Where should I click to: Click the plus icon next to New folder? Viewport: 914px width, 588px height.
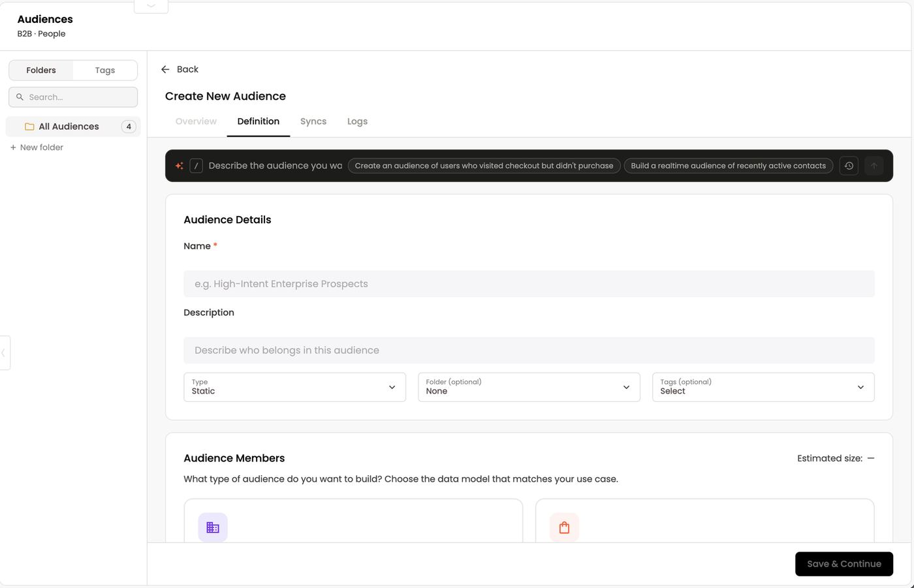click(x=13, y=147)
